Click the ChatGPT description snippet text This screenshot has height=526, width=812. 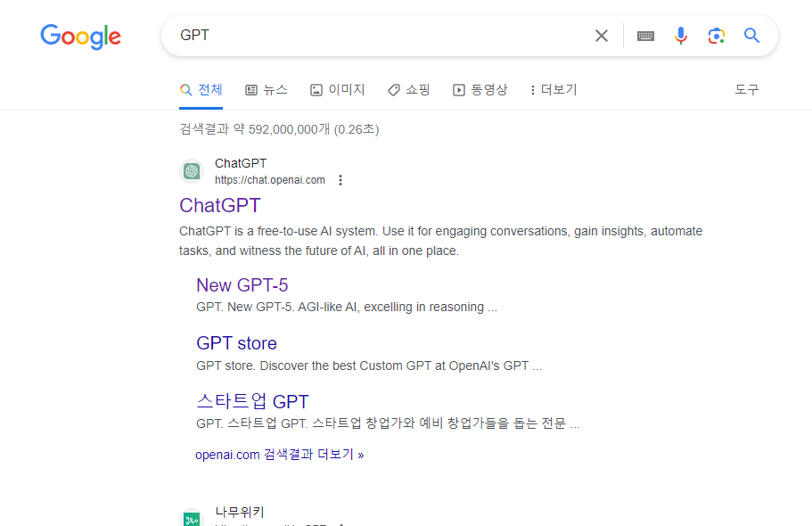440,241
